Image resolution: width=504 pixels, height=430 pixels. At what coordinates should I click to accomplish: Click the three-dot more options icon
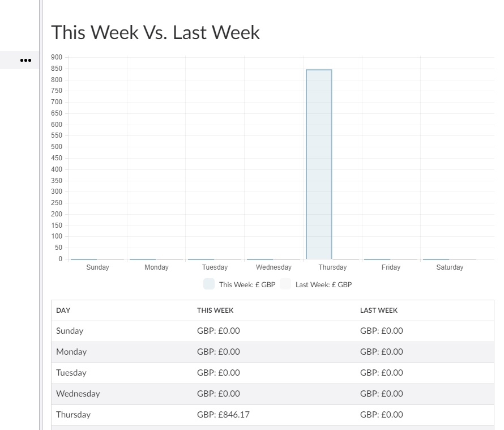[x=25, y=60]
